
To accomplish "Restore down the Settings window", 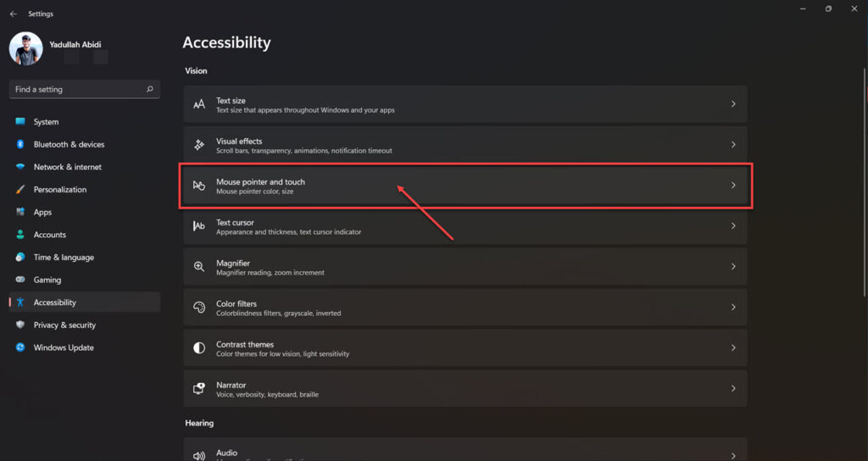I will [x=828, y=8].
